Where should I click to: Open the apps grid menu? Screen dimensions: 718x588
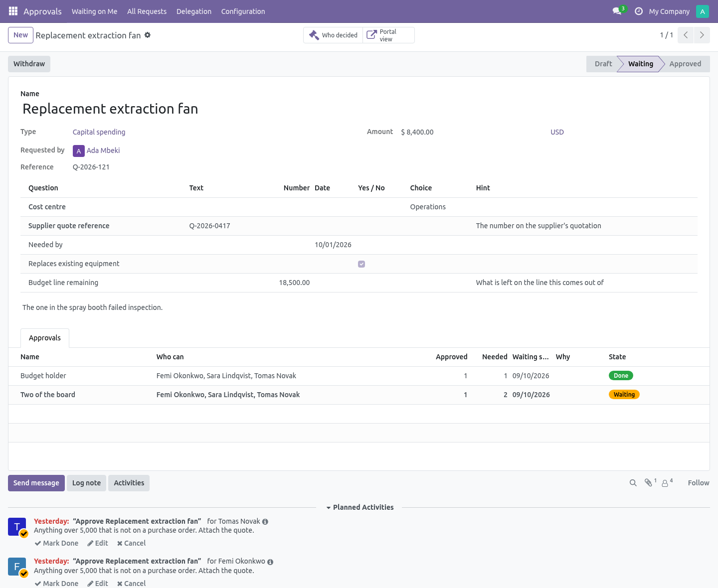[x=13, y=11]
